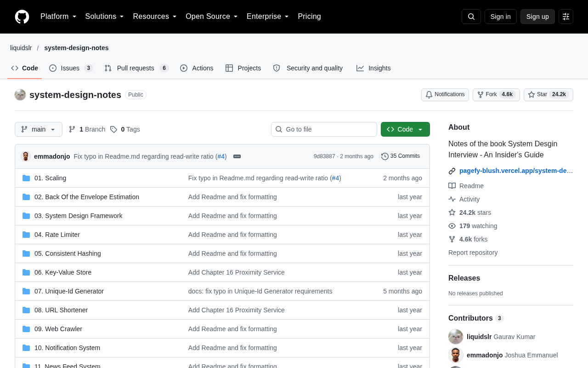Click the pulse icon next to Activity
This screenshot has height=368, width=588.
point(452,199)
